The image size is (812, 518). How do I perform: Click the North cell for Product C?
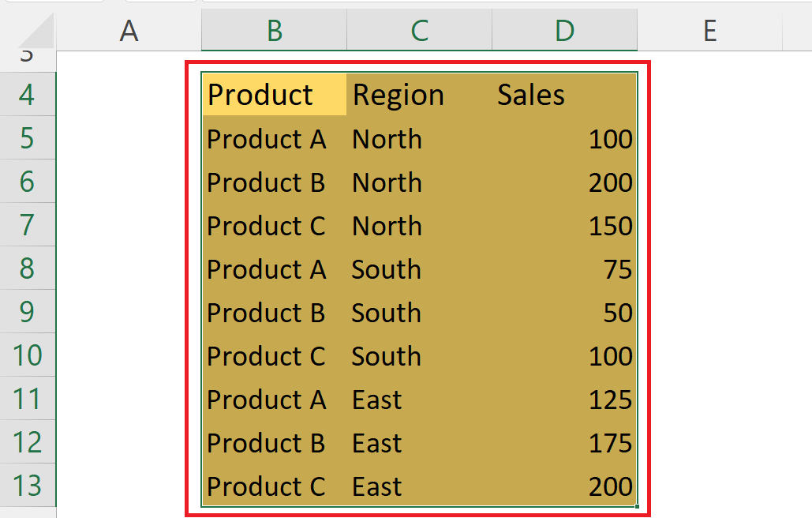tap(419, 226)
